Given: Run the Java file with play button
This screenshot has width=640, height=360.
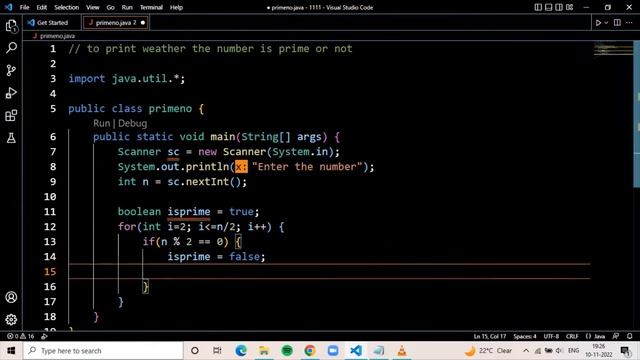Looking at the screenshot, I should pyautogui.click(x=598, y=23).
